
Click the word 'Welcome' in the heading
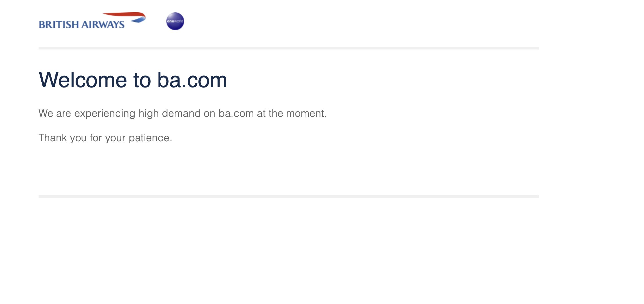[x=83, y=80]
